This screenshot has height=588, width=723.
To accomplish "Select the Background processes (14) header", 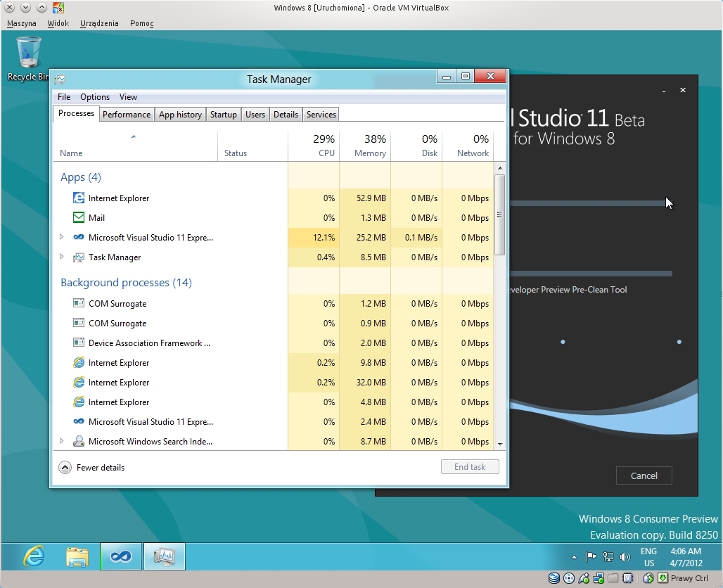I will tap(126, 282).
